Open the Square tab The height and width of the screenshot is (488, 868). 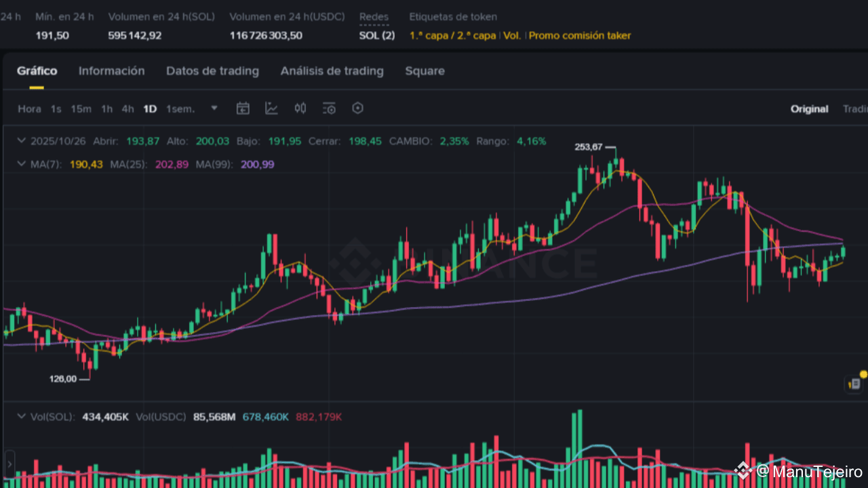point(425,71)
